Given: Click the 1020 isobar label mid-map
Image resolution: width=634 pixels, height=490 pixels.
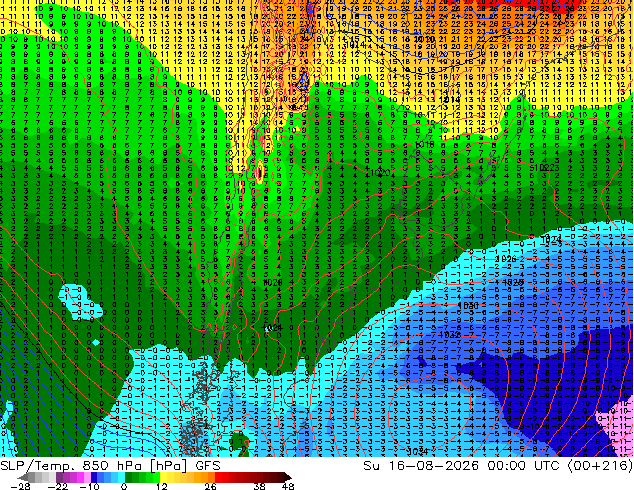Looking at the screenshot, I should click(380, 173).
